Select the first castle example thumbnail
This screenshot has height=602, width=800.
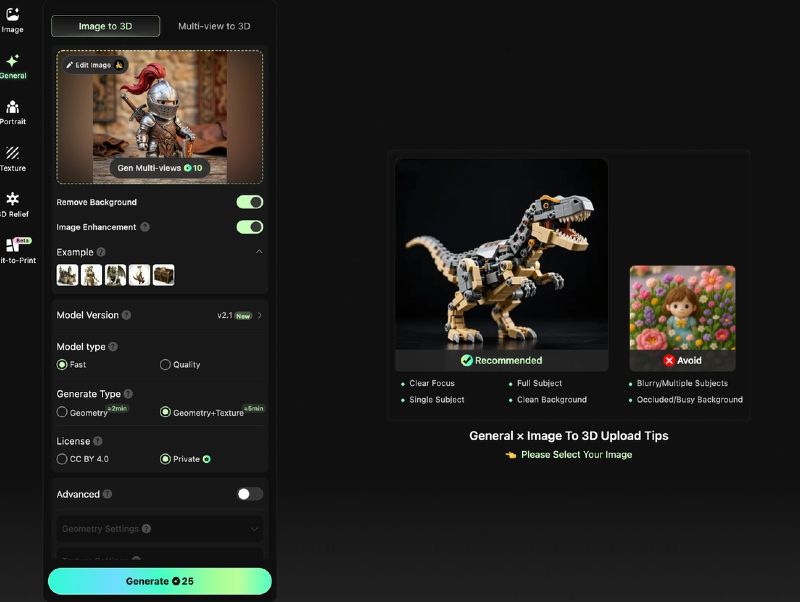(67, 275)
